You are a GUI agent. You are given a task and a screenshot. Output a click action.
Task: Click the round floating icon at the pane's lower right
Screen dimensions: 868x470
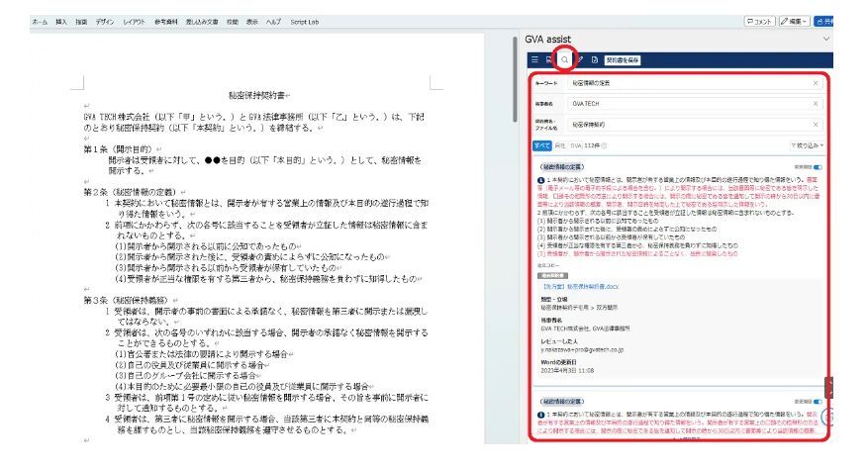(827, 417)
